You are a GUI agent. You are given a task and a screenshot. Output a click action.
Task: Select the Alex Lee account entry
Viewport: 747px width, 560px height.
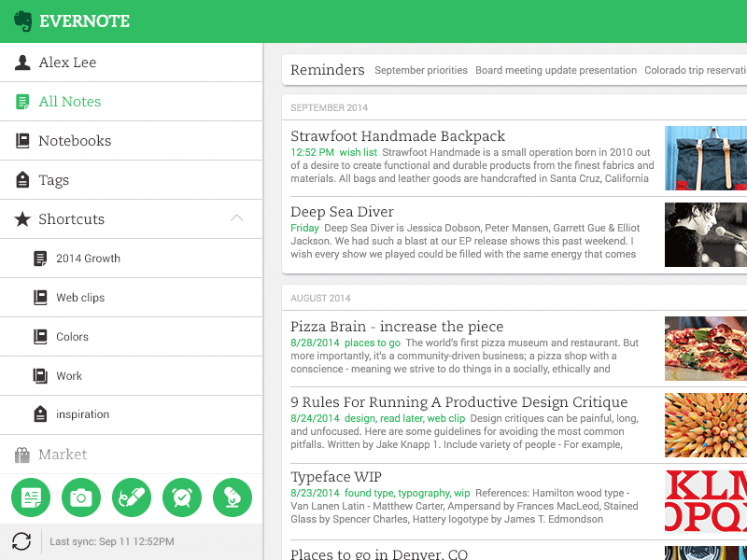pos(58,62)
